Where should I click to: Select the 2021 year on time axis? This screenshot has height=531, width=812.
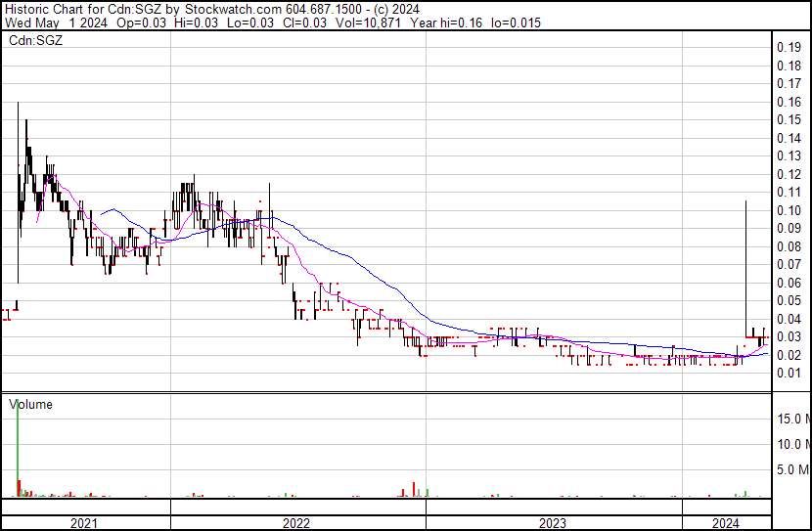tap(85, 523)
